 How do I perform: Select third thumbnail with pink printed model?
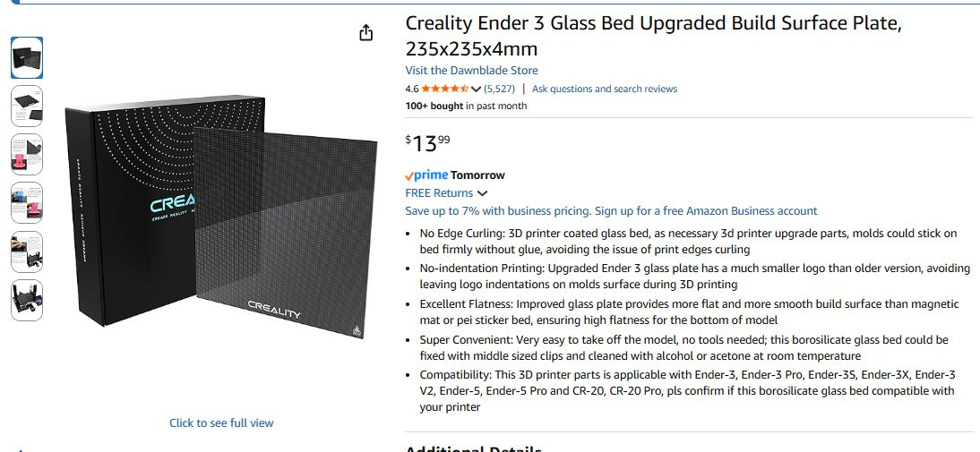pos(27,154)
